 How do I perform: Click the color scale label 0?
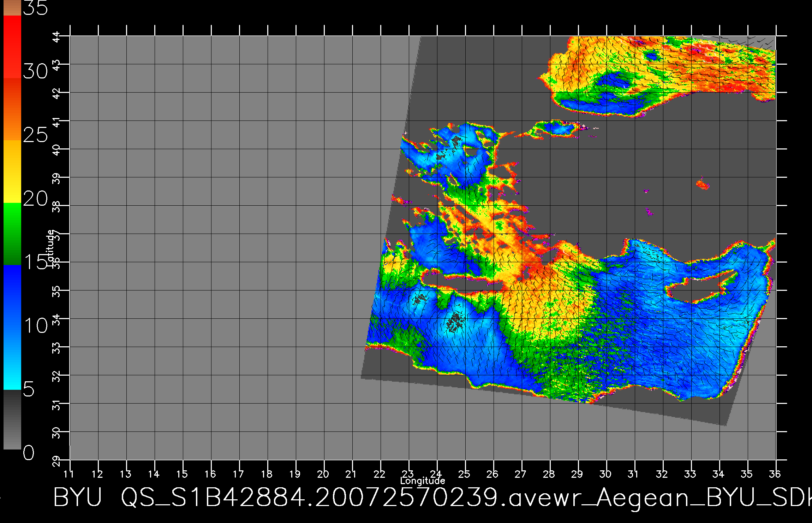click(29, 453)
